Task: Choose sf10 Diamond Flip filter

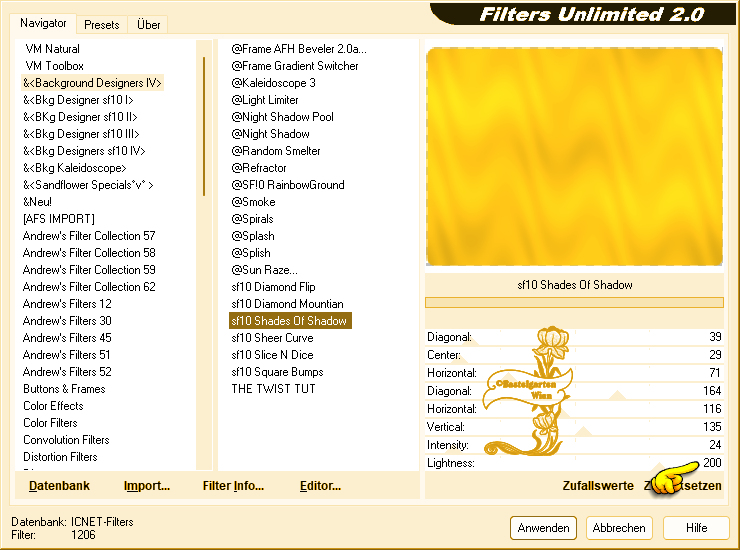Action: (x=273, y=287)
